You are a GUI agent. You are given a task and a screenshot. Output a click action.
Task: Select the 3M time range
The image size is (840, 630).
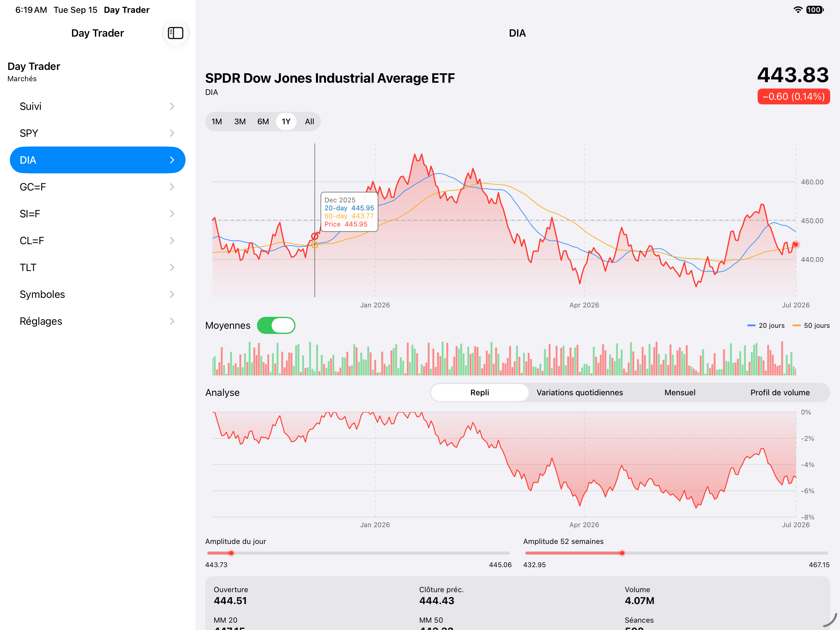click(240, 121)
